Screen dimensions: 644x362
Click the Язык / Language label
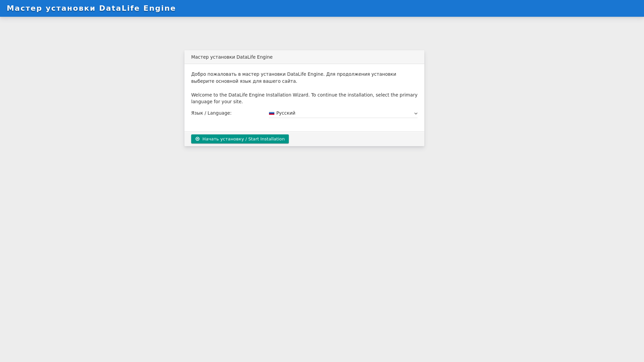[x=211, y=113]
